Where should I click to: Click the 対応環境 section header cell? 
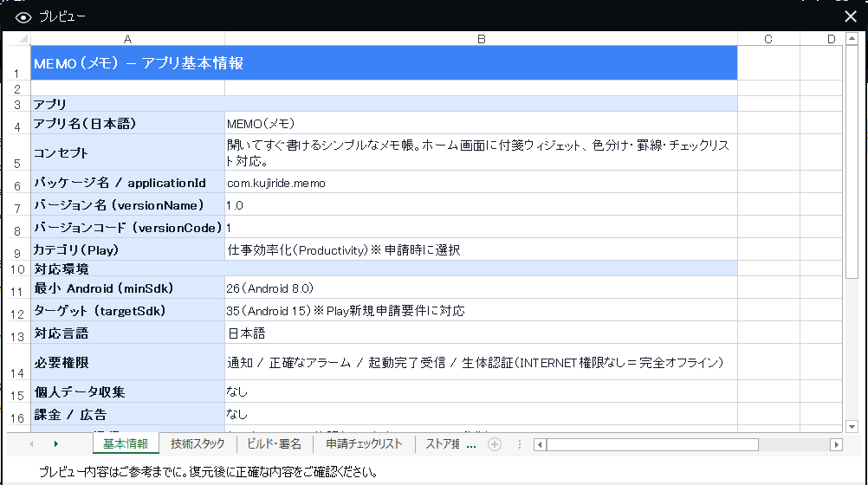point(384,269)
